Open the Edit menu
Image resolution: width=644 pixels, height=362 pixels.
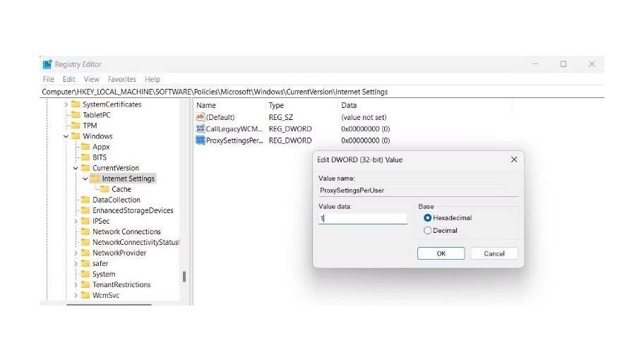pyautogui.click(x=69, y=79)
